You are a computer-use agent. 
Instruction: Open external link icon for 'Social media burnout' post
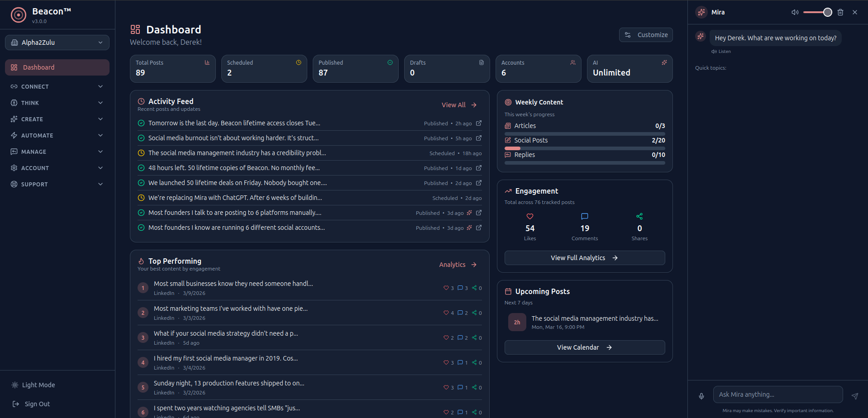(479, 138)
